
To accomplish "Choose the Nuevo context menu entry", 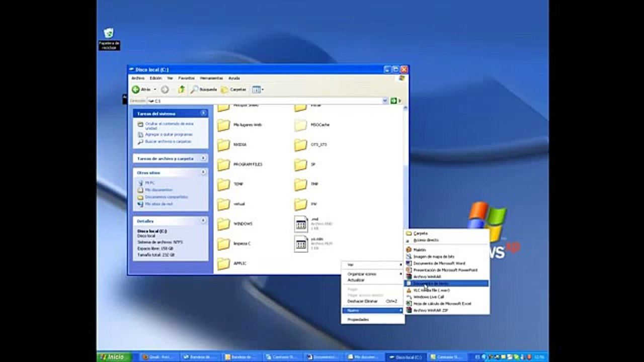I will click(373, 311).
